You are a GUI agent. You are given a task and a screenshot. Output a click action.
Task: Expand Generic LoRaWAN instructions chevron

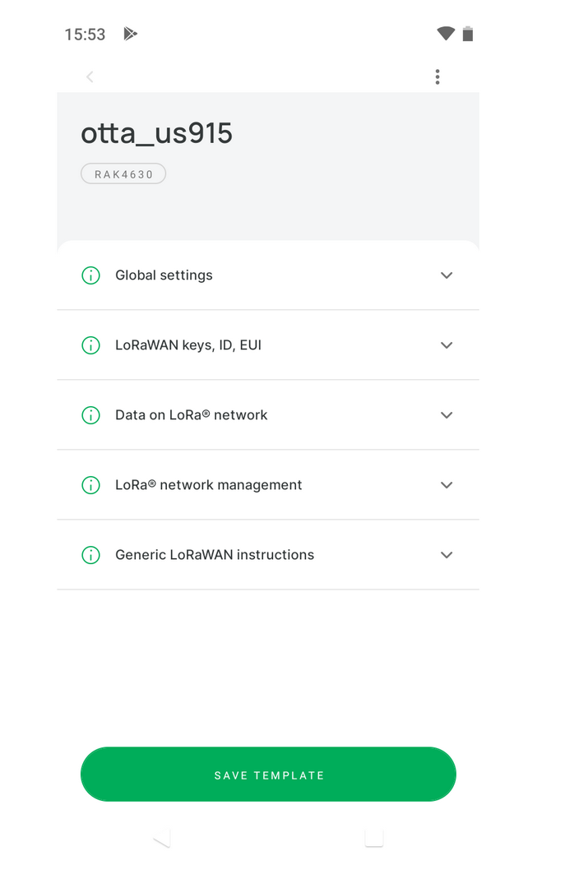pyautogui.click(x=447, y=555)
